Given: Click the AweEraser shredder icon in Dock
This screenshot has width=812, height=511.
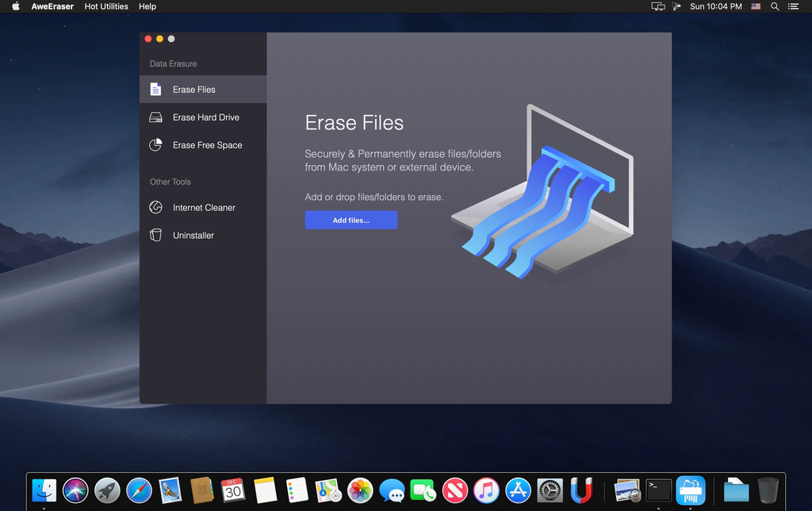Looking at the screenshot, I should (x=691, y=490).
